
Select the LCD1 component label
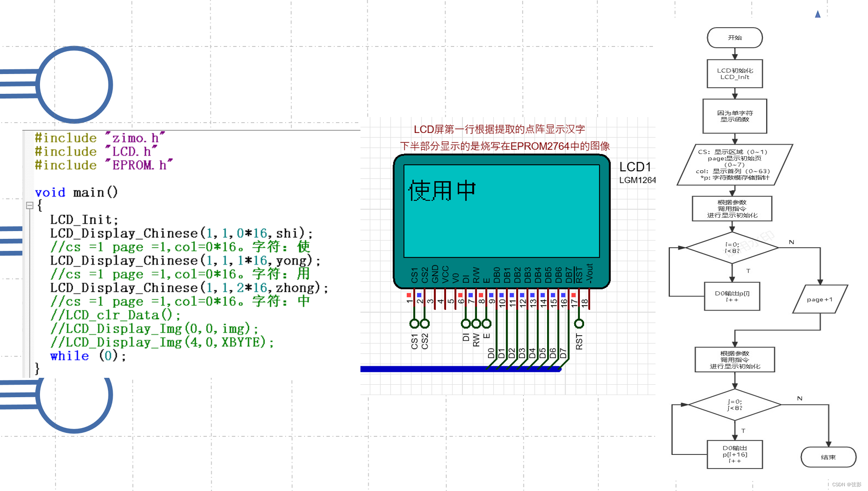coord(635,167)
